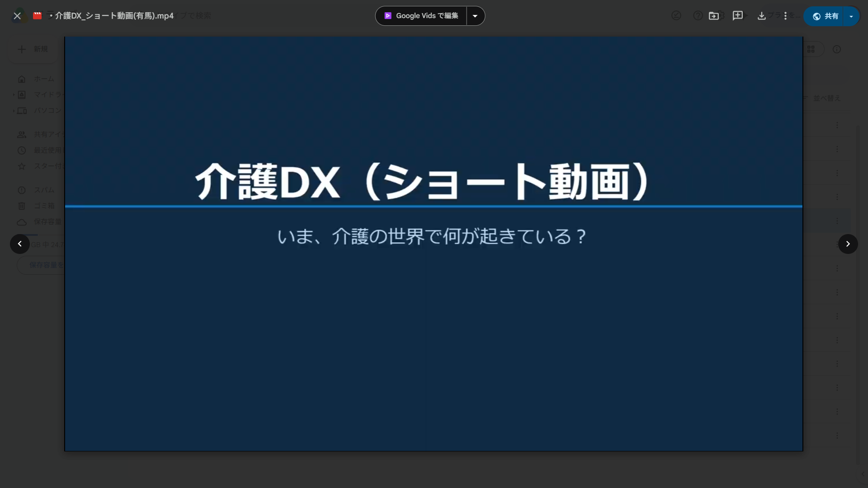Click the video preview to play
Screen dimensions: 868x488
pos(434,244)
